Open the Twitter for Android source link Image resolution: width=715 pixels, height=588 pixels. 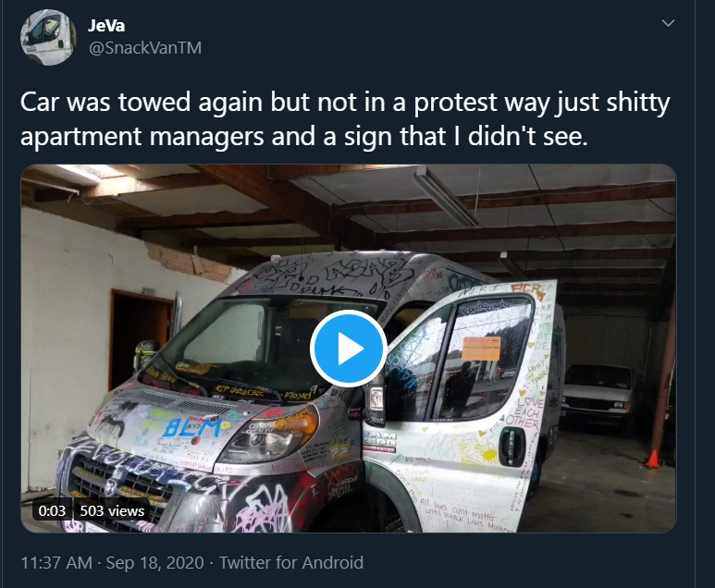(291, 562)
